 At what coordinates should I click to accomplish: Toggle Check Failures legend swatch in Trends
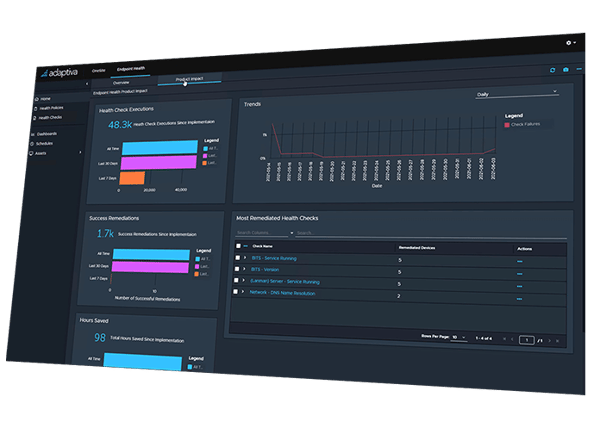point(507,125)
